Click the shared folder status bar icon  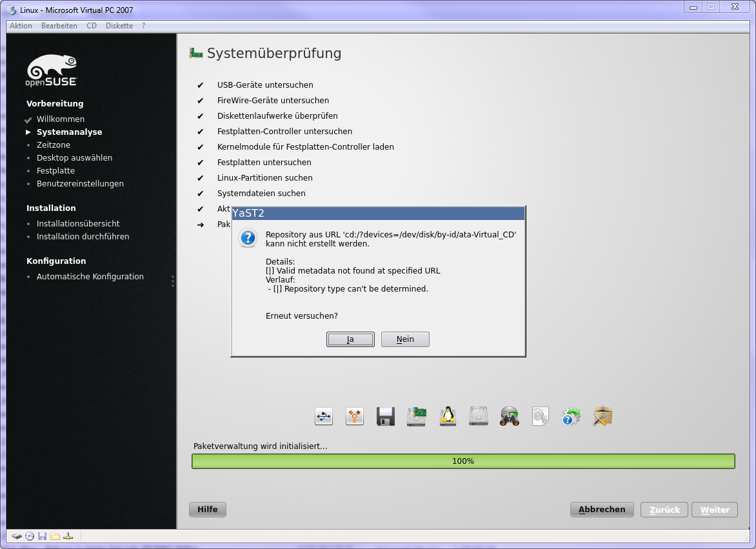point(55,536)
